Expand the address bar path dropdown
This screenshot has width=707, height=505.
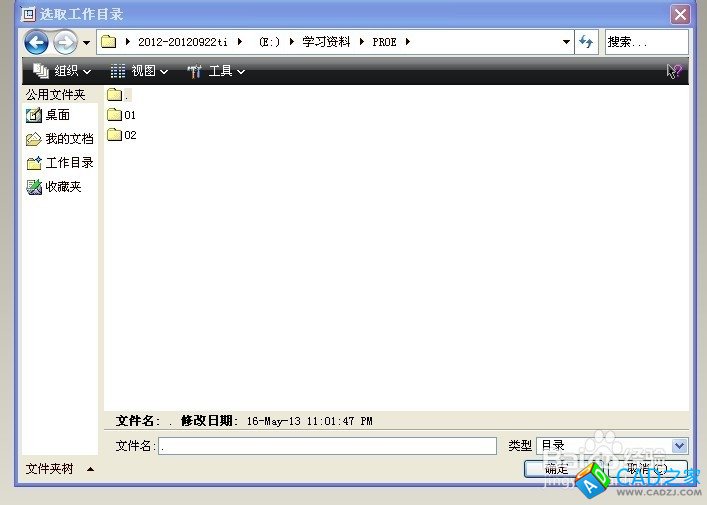click(x=566, y=42)
